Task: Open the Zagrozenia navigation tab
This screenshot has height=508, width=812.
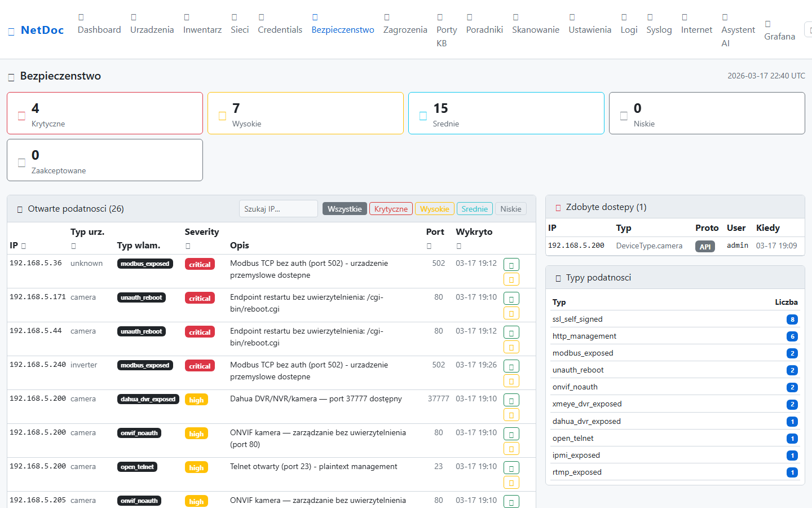Action: click(x=405, y=30)
